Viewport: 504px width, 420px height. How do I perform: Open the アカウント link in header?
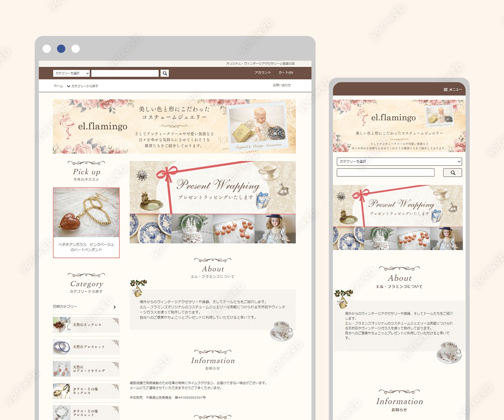coord(263,73)
